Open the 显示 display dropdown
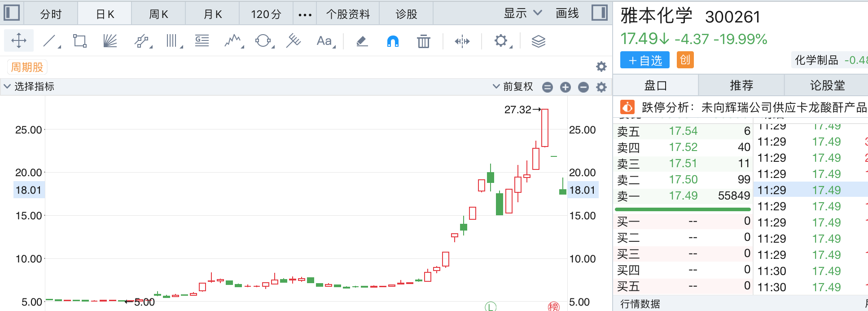Screen dimensions: 868x311 pyautogui.click(x=522, y=13)
